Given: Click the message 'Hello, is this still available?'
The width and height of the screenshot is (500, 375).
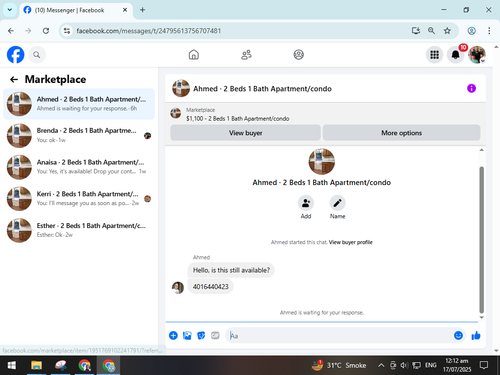Looking at the screenshot, I should click(x=231, y=270).
